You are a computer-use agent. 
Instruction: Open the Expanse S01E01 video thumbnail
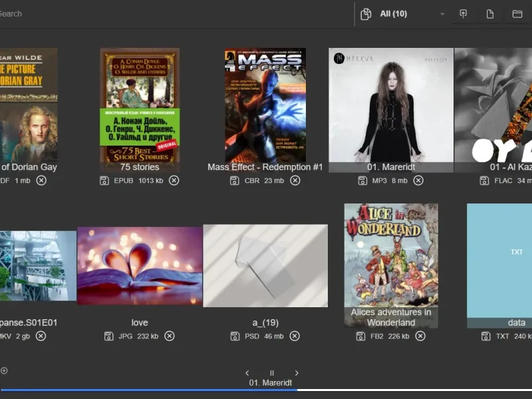tap(38, 265)
